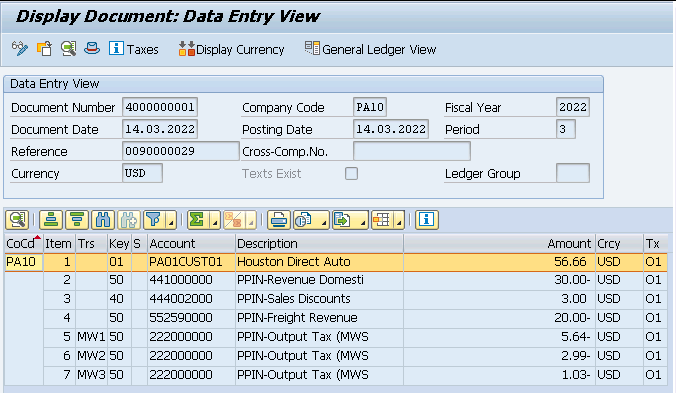Click the empty Ledger Group field
This screenshot has width=676, height=393.
tap(573, 173)
